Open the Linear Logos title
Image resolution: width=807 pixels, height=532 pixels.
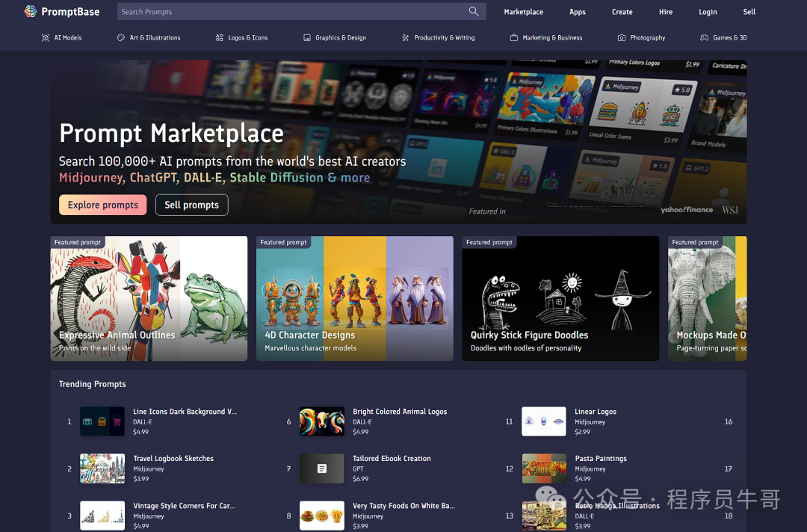click(596, 412)
